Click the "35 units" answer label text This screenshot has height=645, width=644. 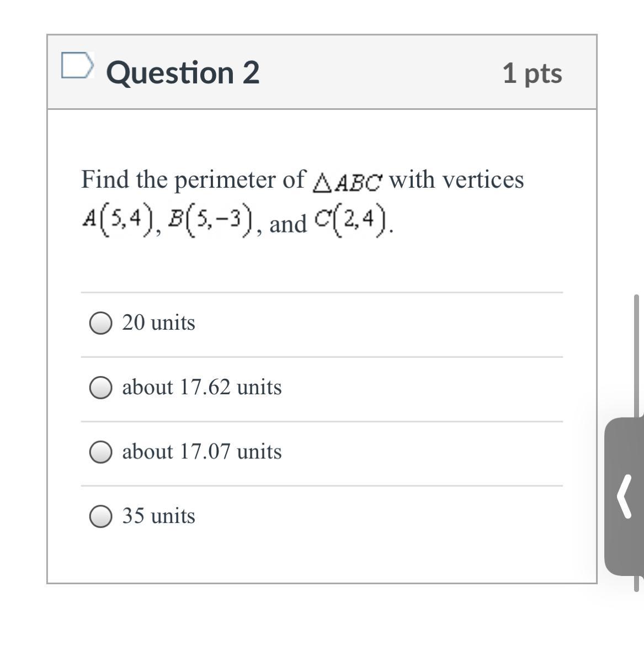(x=158, y=516)
